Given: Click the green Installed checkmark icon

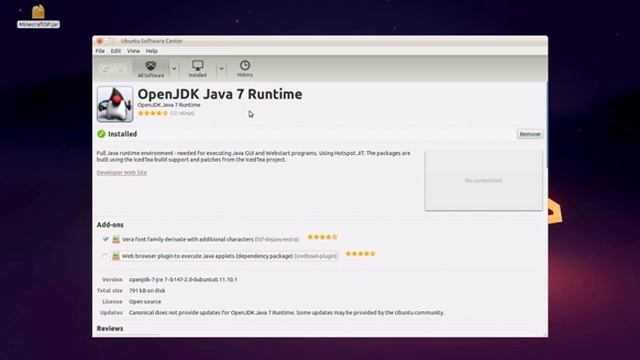Looking at the screenshot, I should coord(101,134).
